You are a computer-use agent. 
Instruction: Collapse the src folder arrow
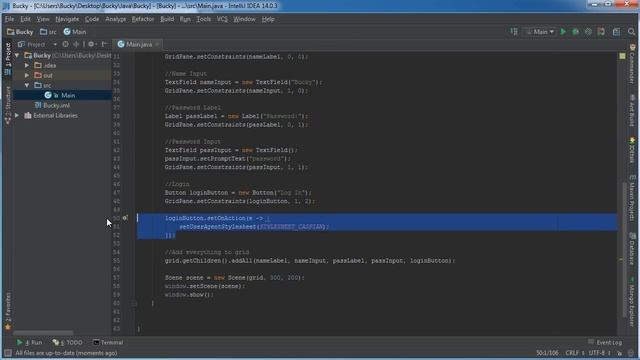[27, 85]
